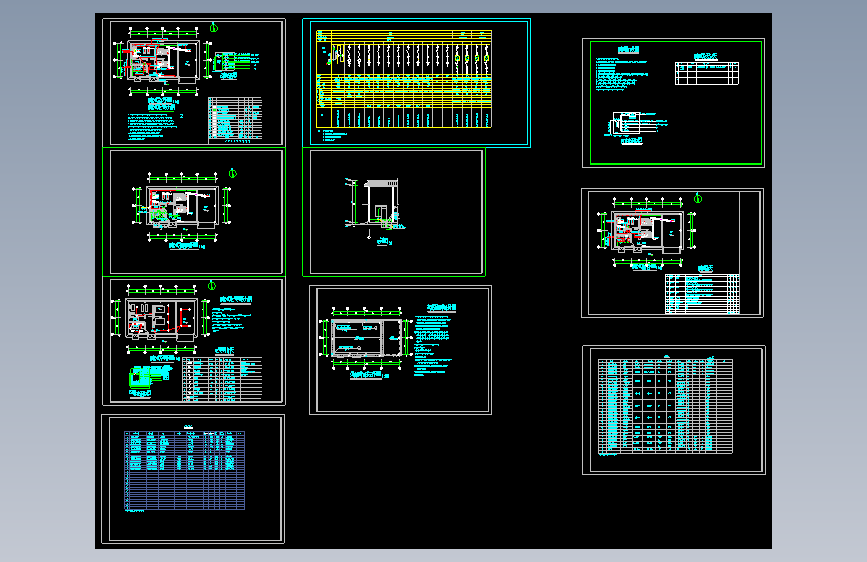
Task: Select floor plan sheet with right-side title strip
Action: click(672, 253)
